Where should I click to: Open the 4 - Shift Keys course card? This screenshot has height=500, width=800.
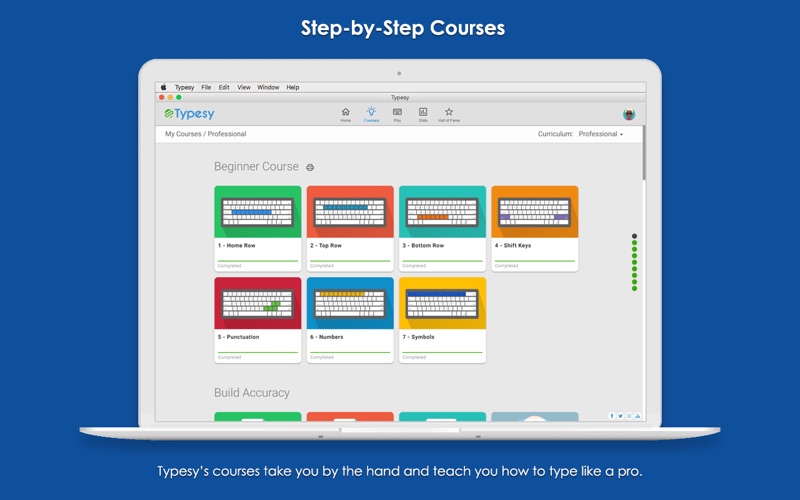(x=535, y=228)
